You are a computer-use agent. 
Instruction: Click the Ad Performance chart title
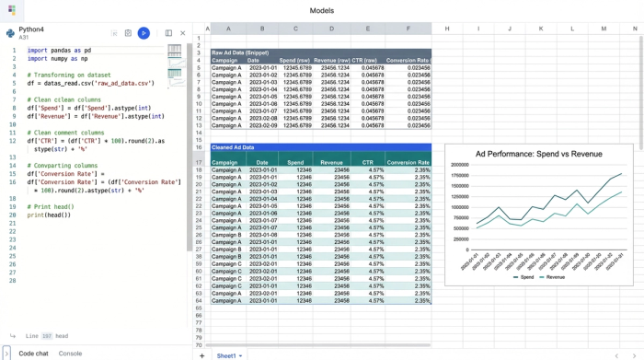[538, 154]
